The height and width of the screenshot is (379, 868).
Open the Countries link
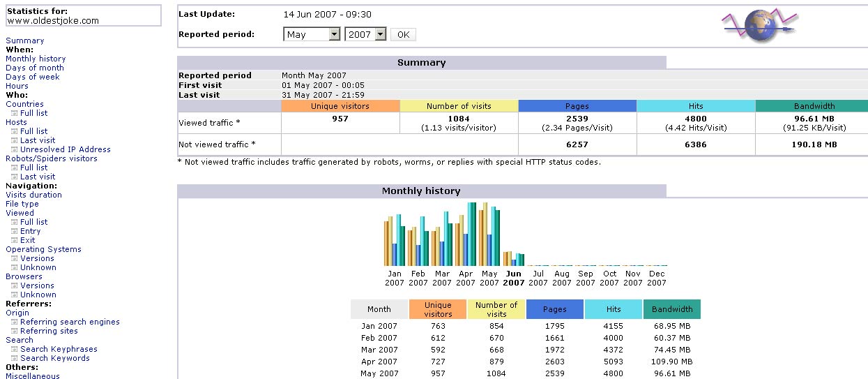click(x=24, y=104)
